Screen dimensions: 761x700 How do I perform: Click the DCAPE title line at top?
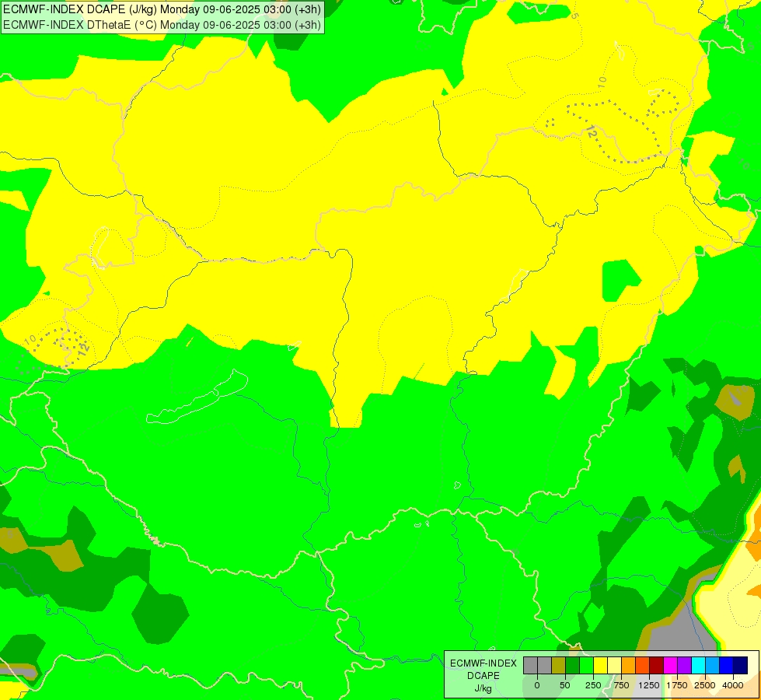coord(162,9)
